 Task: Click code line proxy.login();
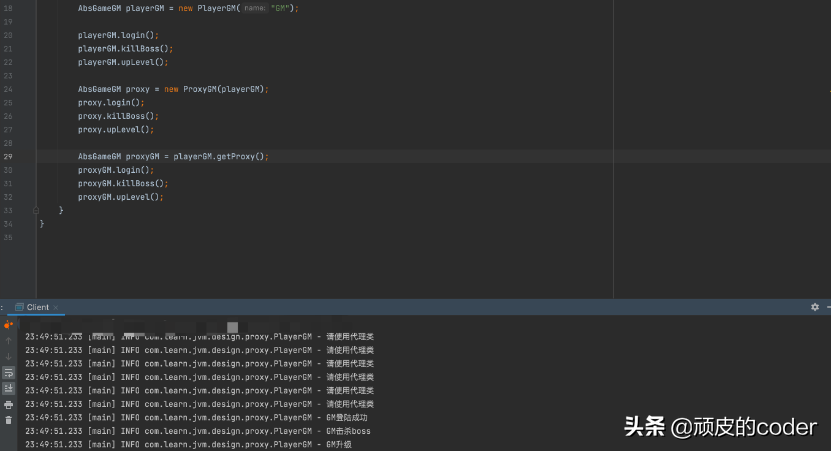[x=111, y=102]
